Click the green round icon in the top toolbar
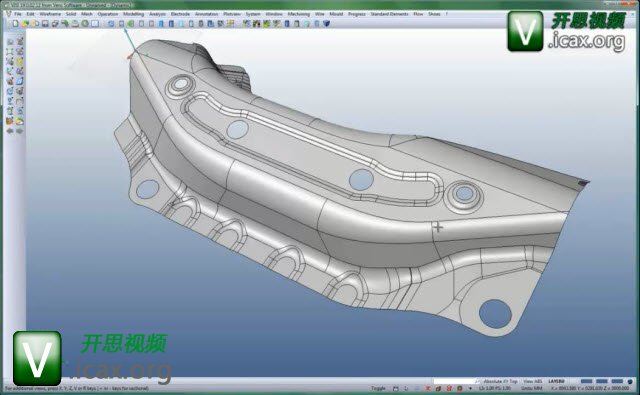 tap(85, 24)
